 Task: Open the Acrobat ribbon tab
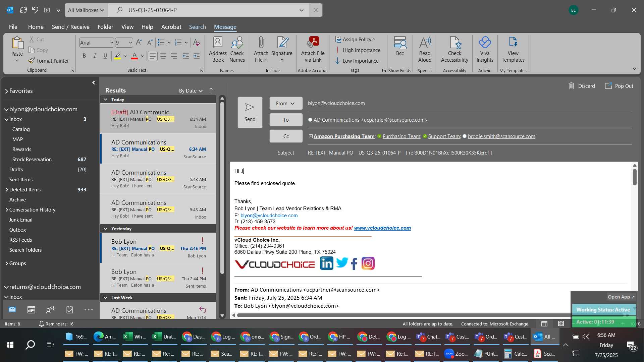coord(171,27)
